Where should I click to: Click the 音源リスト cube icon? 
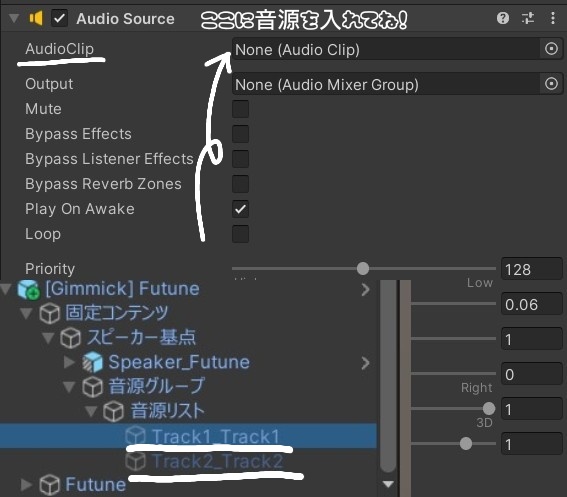tap(114, 412)
